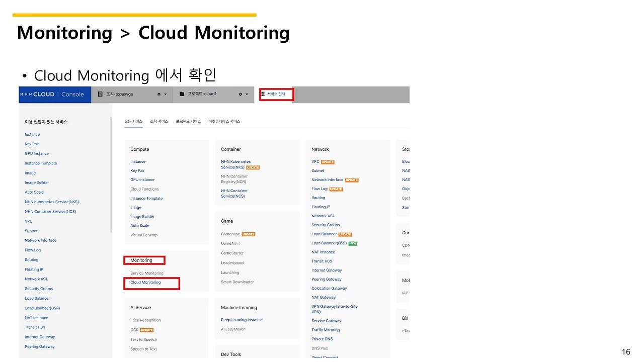Screen dimensions: 644x362
Task: Click the NHN Cloud Console logo
Action: (52, 94)
